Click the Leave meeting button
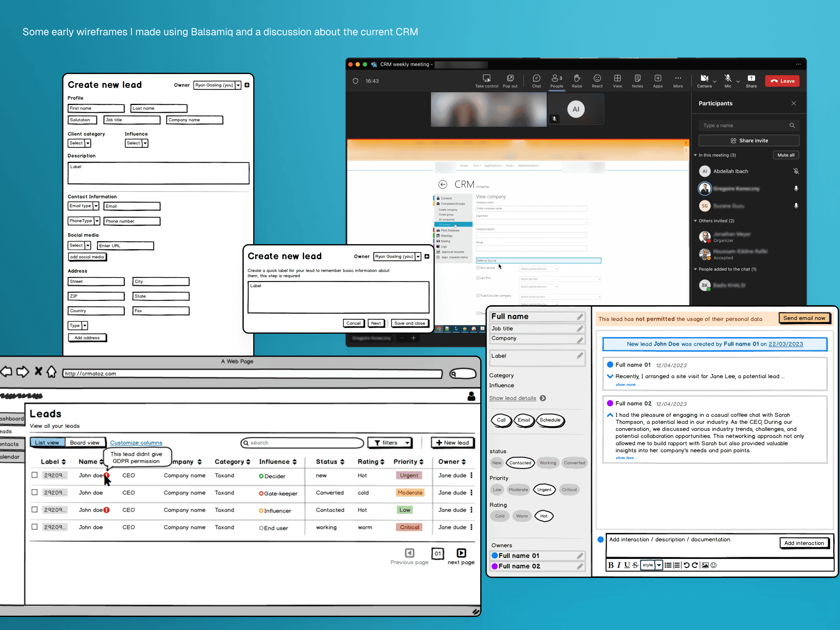Viewport: 840px width, 630px height. 782,81
